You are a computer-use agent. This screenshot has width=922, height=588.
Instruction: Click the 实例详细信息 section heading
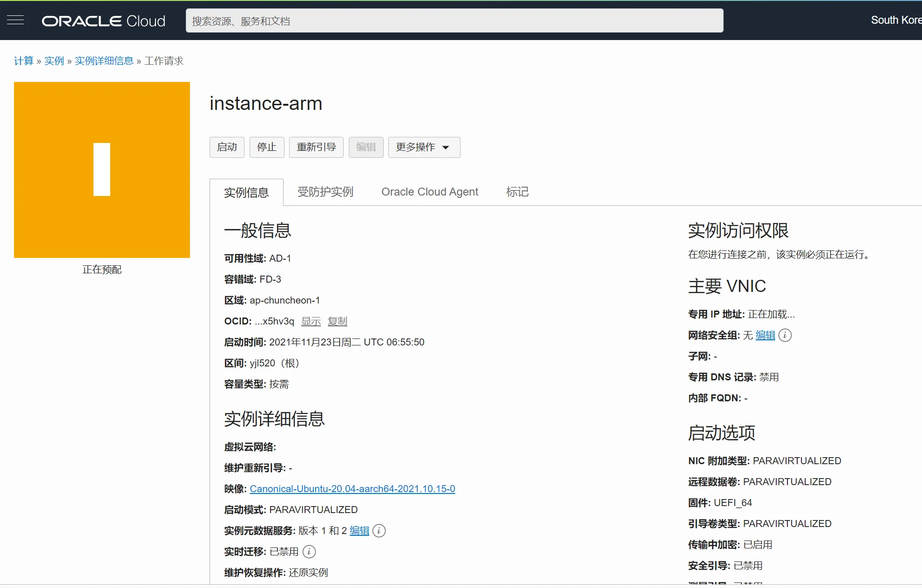pyautogui.click(x=274, y=419)
